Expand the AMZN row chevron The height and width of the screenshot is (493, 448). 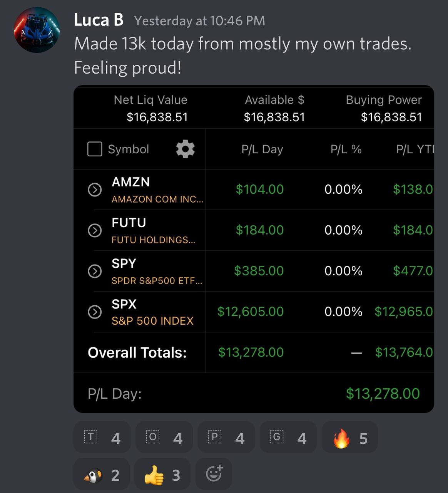(x=95, y=189)
